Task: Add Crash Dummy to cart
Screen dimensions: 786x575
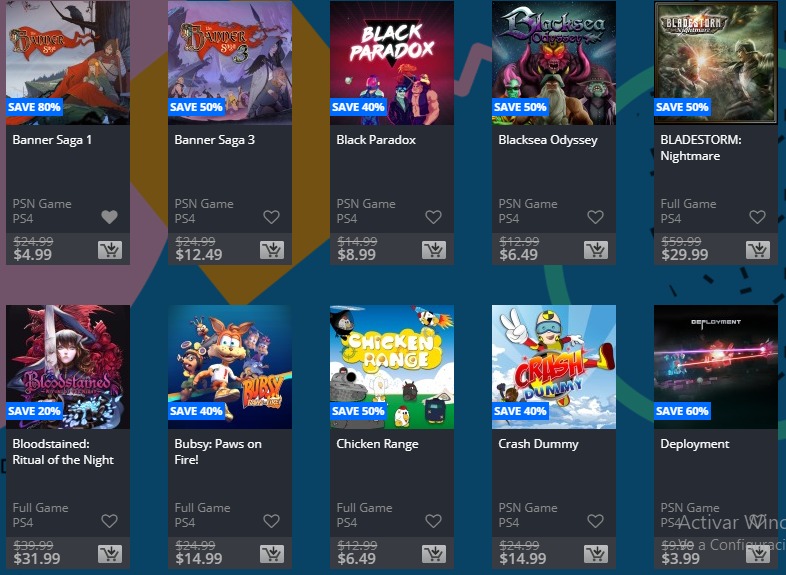Action: [596, 553]
